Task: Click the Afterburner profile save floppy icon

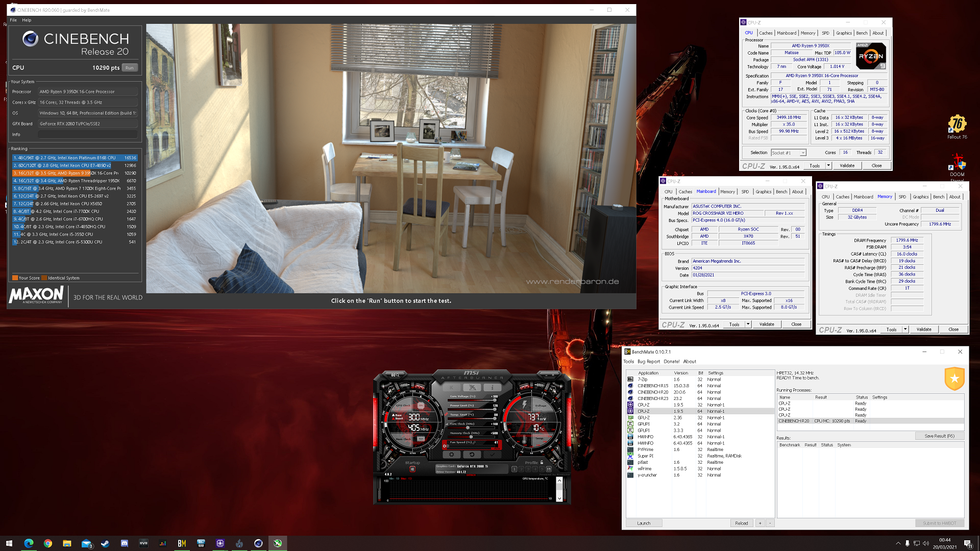Action: point(549,469)
